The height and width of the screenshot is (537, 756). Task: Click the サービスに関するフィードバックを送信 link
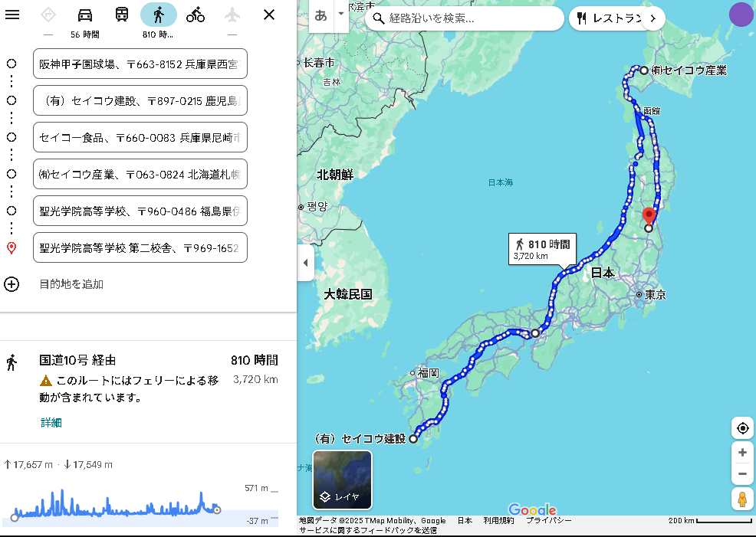(x=368, y=530)
